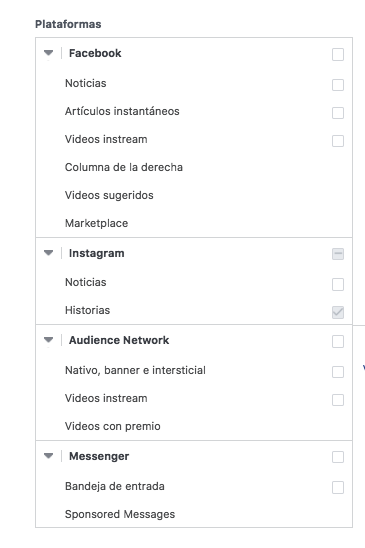This screenshot has height=548, width=365.
Task: Collapse the Facebook platform section
Action: coord(49,53)
